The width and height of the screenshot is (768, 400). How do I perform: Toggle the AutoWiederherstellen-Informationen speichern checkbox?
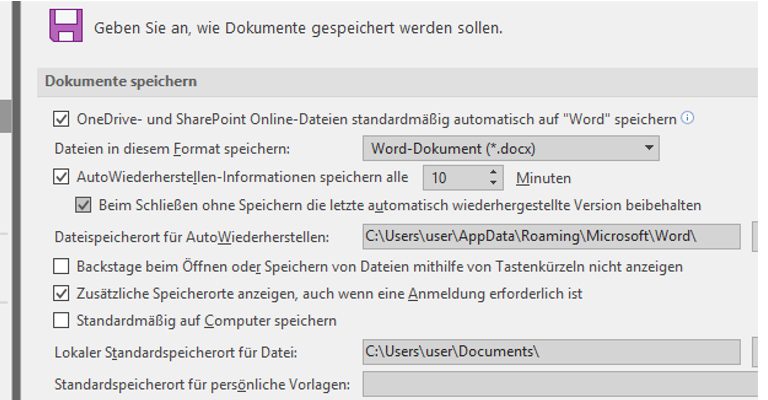tap(61, 178)
